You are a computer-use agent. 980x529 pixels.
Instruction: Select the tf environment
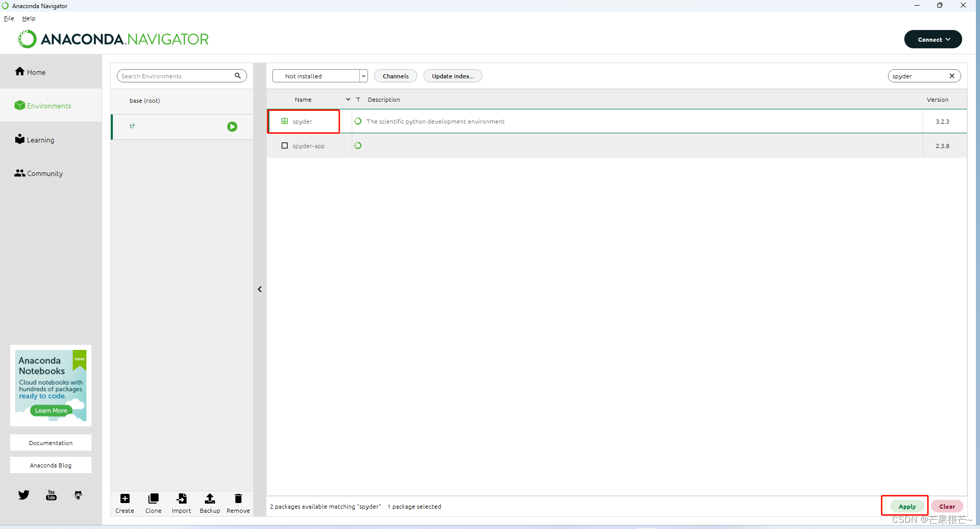click(x=182, y=127)
